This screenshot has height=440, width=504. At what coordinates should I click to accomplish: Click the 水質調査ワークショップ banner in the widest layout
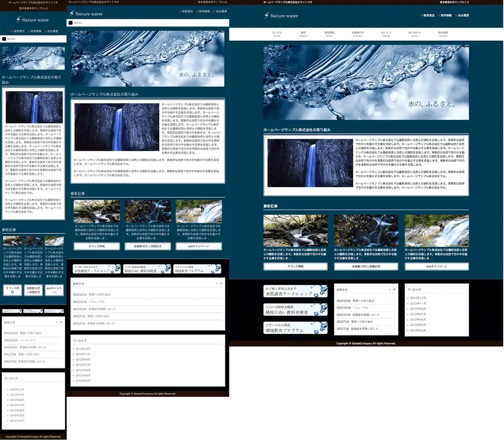(295, 291)
